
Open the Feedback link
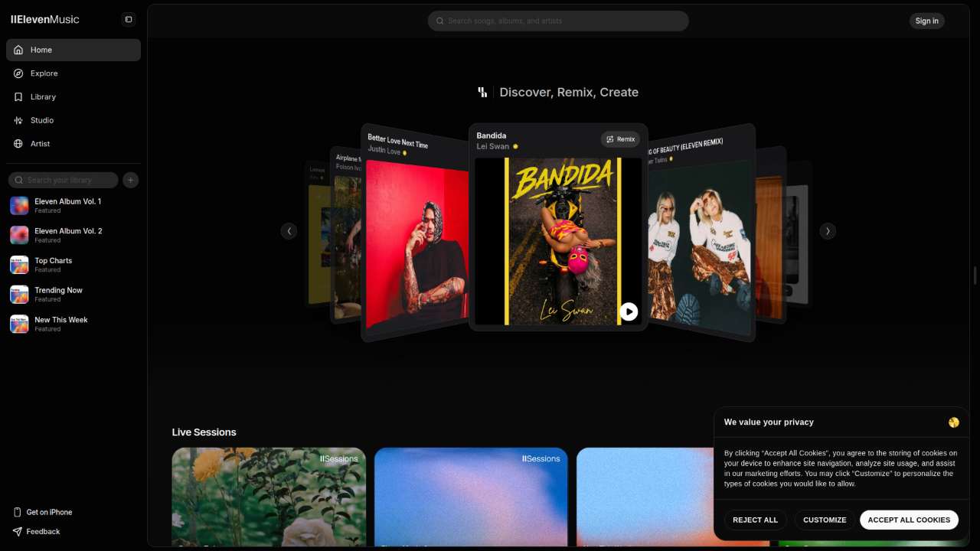(x=36, y=531)
